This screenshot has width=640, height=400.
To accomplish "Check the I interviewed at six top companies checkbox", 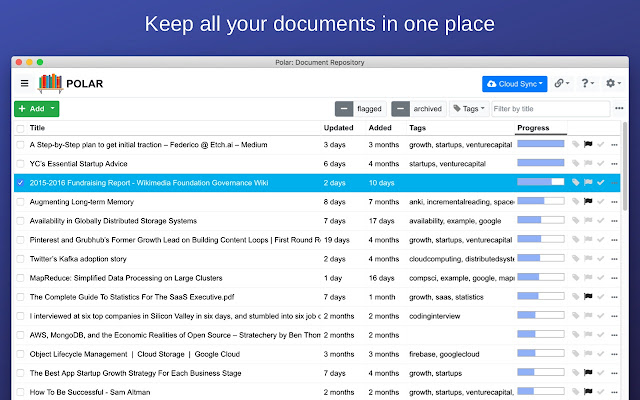I will pyautogui.click(x=20, y=316).
